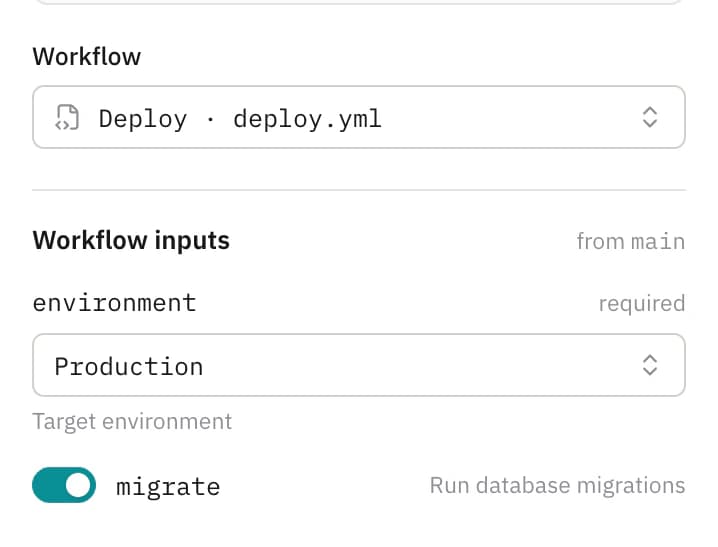Open the environment Production dropdown
Screen dimensions: 718x547
tap(359, 365)
